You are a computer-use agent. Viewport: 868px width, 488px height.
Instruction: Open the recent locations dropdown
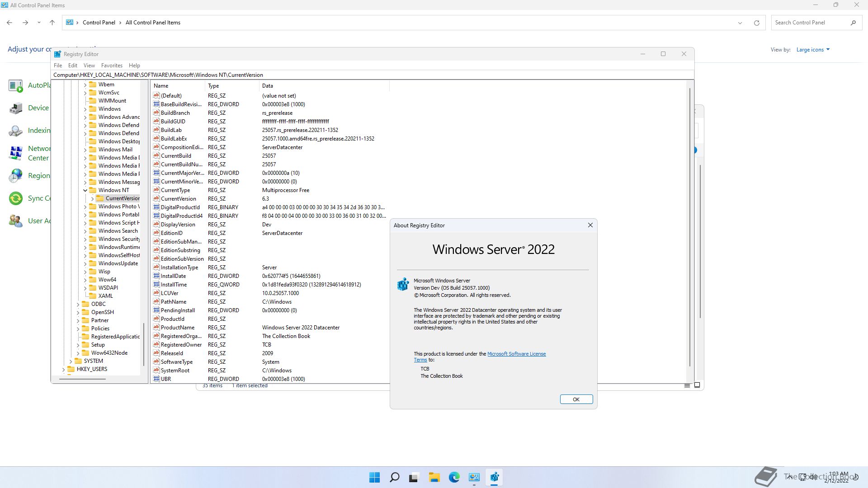[39, 23]
